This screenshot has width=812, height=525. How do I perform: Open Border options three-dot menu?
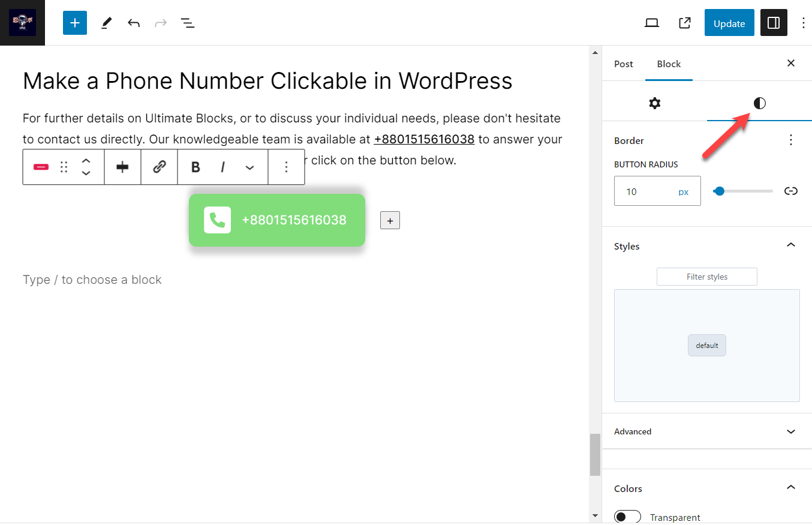tap(791, 140)
